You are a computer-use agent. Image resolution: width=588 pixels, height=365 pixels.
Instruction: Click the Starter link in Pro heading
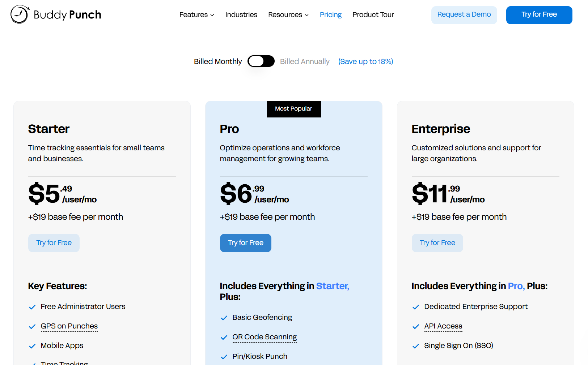[333, 286]
